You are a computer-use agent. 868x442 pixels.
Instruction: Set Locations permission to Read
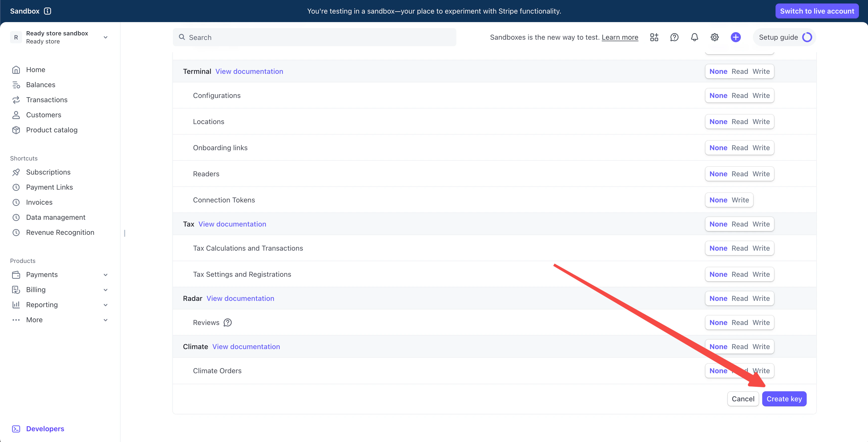click(x=740, y=122)
